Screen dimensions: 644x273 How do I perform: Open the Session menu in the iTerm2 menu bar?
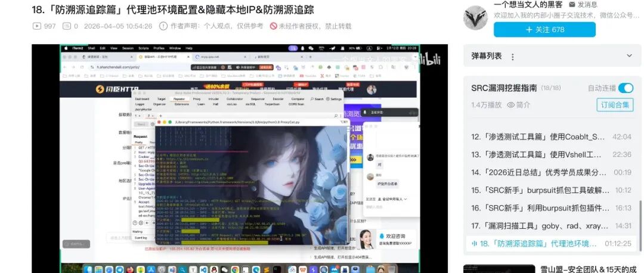click(x=128, y=48)
